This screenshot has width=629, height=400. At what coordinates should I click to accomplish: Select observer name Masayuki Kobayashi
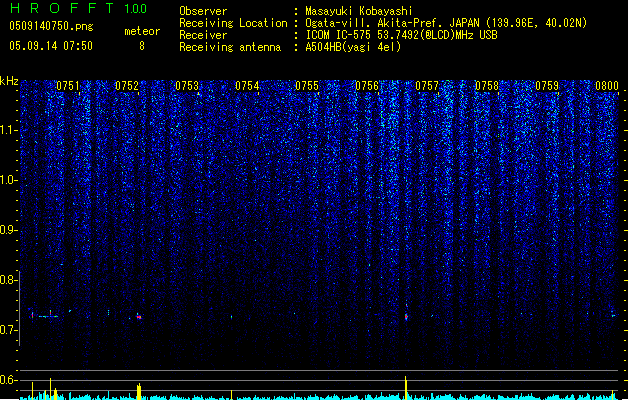coord(359,11)
